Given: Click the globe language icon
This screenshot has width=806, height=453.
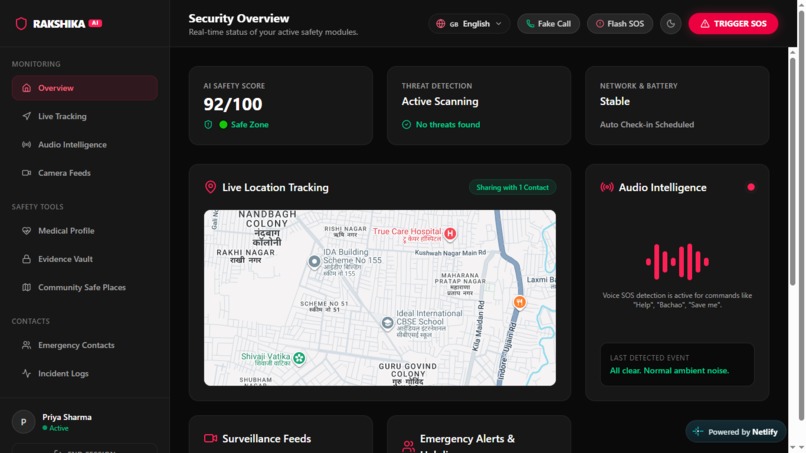Looking at the screenshot, I should tap(441, 24).
